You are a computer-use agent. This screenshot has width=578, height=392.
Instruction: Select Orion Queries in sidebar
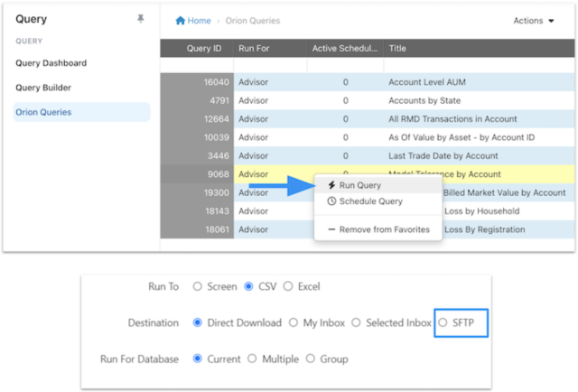43,112
